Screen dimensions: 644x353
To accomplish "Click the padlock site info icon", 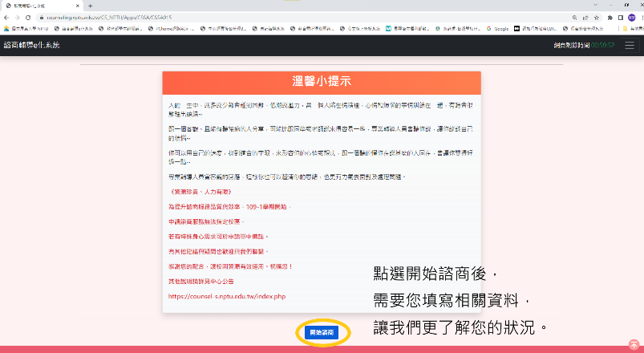I will [41, 18].
